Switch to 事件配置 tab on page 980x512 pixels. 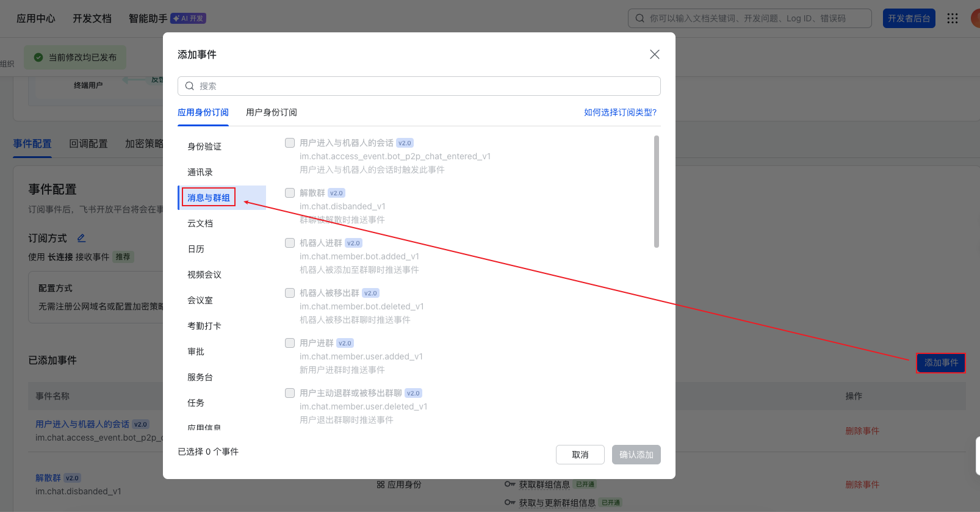[32, 143]
